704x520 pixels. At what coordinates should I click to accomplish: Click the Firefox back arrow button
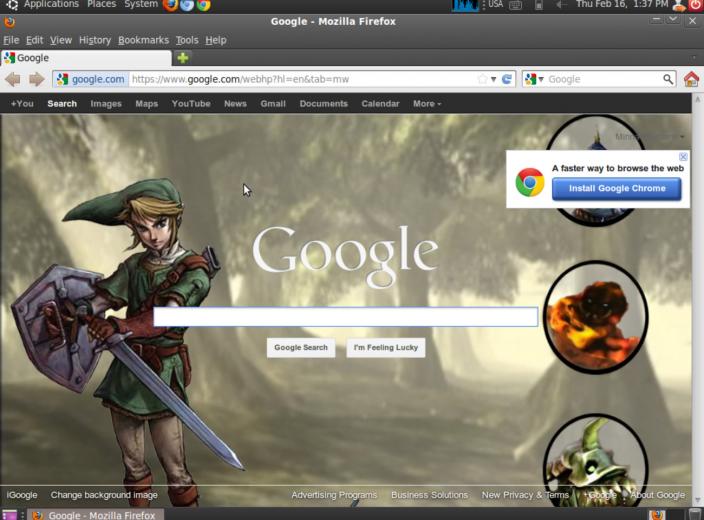tap(13, 79)
